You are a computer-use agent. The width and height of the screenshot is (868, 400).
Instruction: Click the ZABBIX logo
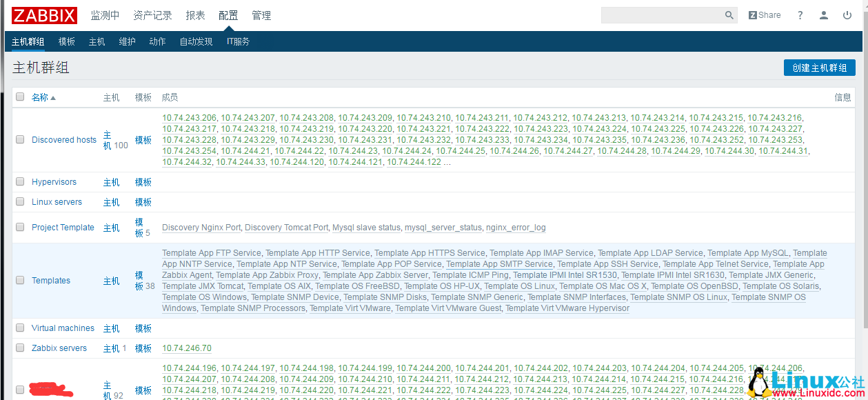pos(44,15)
